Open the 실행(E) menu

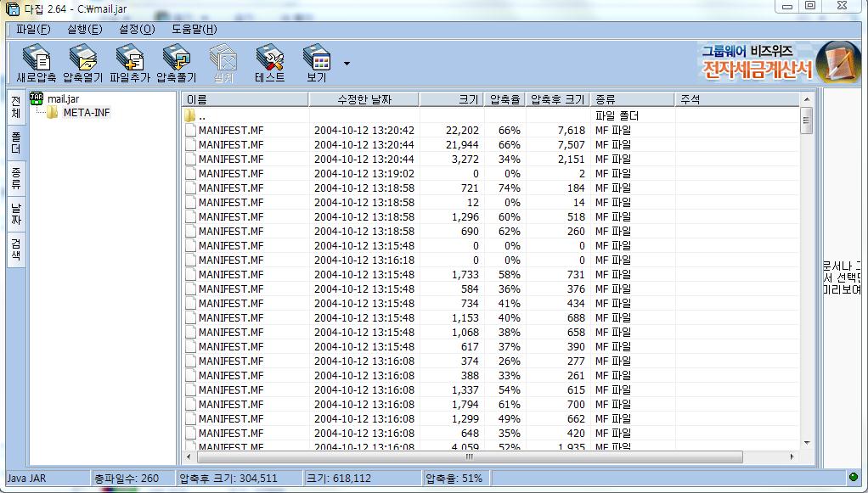(x=84, y=29)
